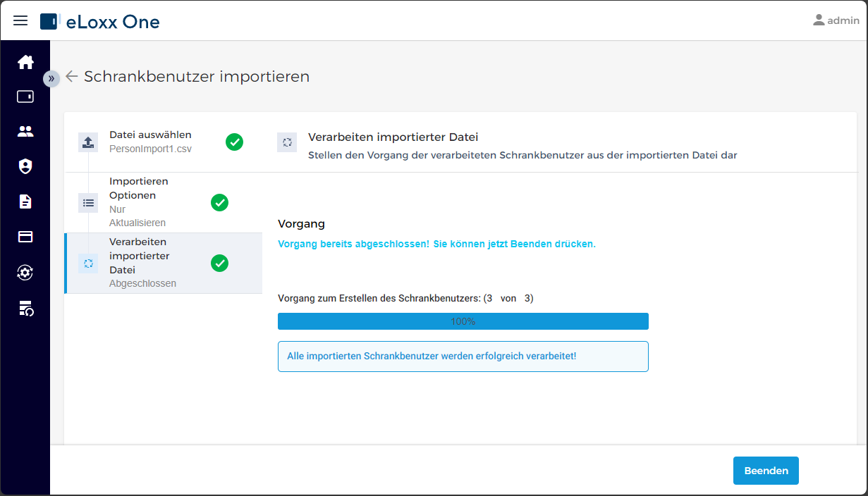
Task: Click the 'Abgeschlossen' status text
Action: click(x=142, y=283)
